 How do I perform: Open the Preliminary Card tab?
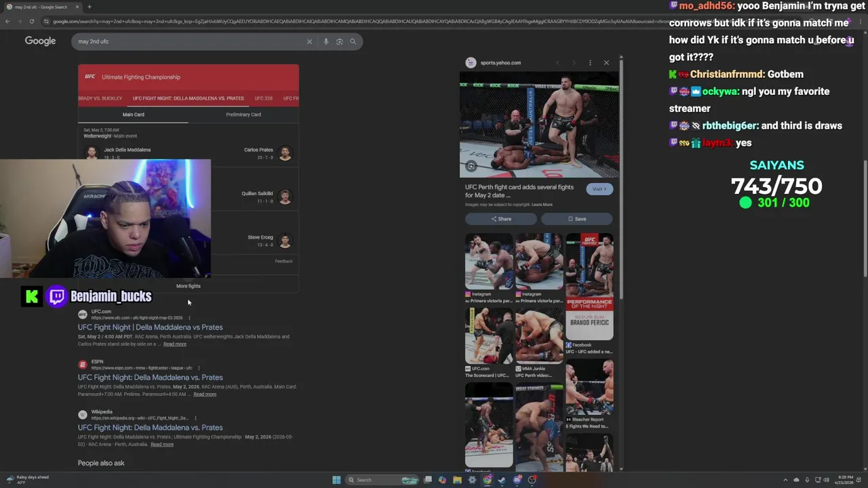[243, 115]
